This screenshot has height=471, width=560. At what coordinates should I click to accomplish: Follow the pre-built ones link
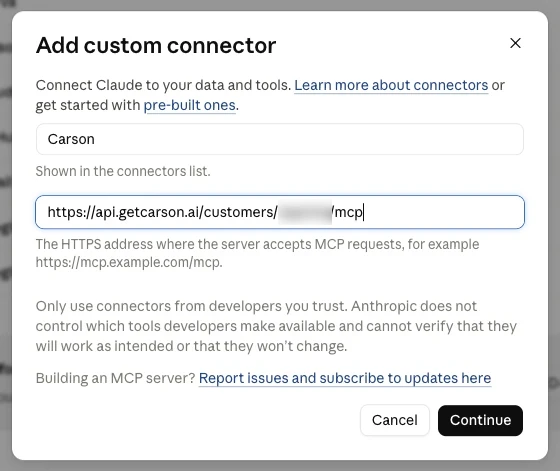pyautogui.click(x=190, y=105)
